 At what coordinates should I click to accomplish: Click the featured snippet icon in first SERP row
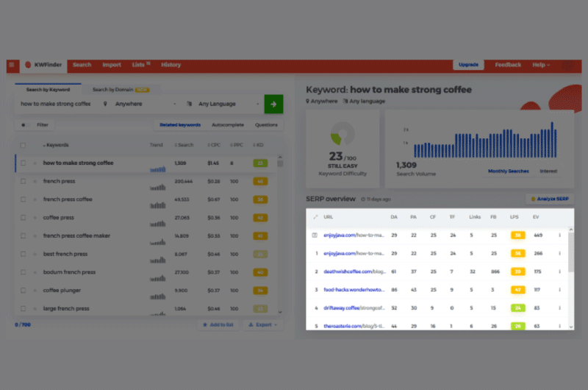coord(315,235)
